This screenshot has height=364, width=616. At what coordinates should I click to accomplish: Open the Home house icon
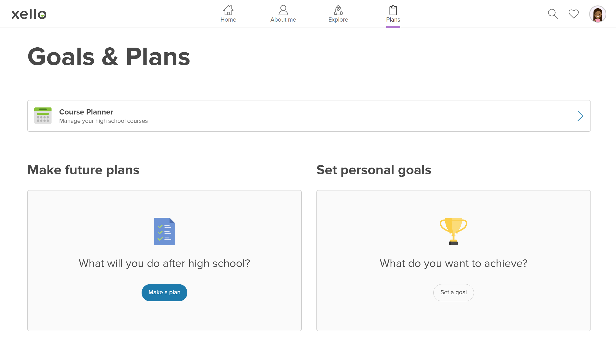pyautogui.click(x=228, y=10)
